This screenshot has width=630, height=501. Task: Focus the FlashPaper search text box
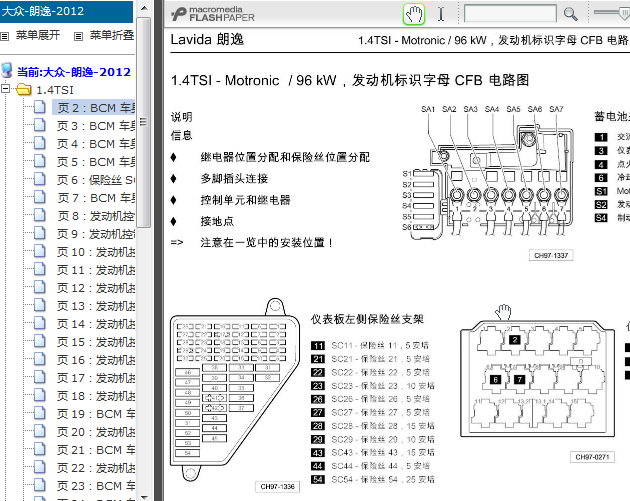(x=510, y=14)
